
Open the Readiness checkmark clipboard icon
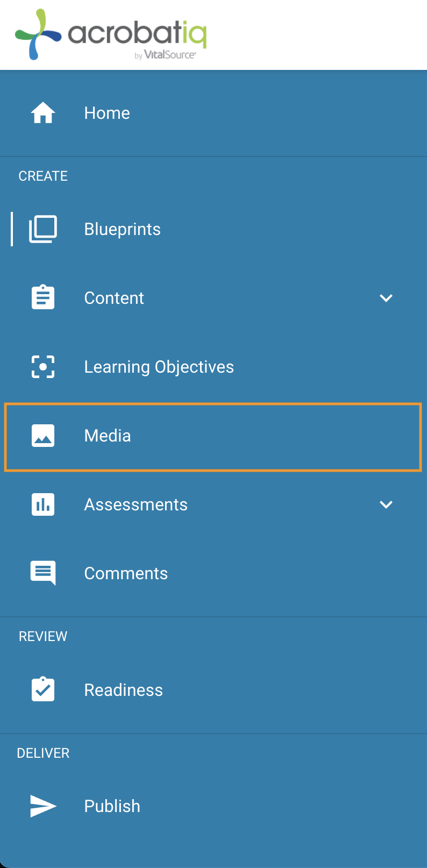point(43,689)
